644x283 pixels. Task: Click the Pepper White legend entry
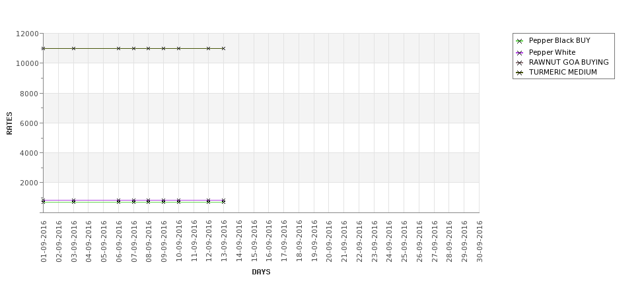coord(546,53)
